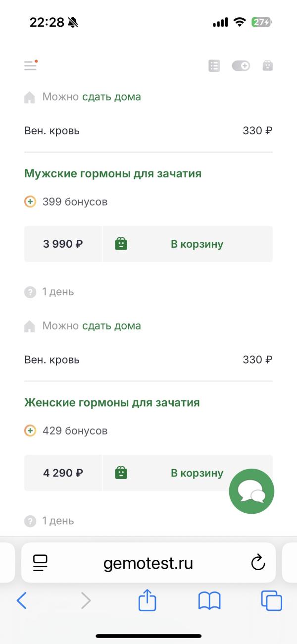The height and width of the screenshot is (644, 297).
Task: Tap the Safari share button
Action: coord(148,601)
